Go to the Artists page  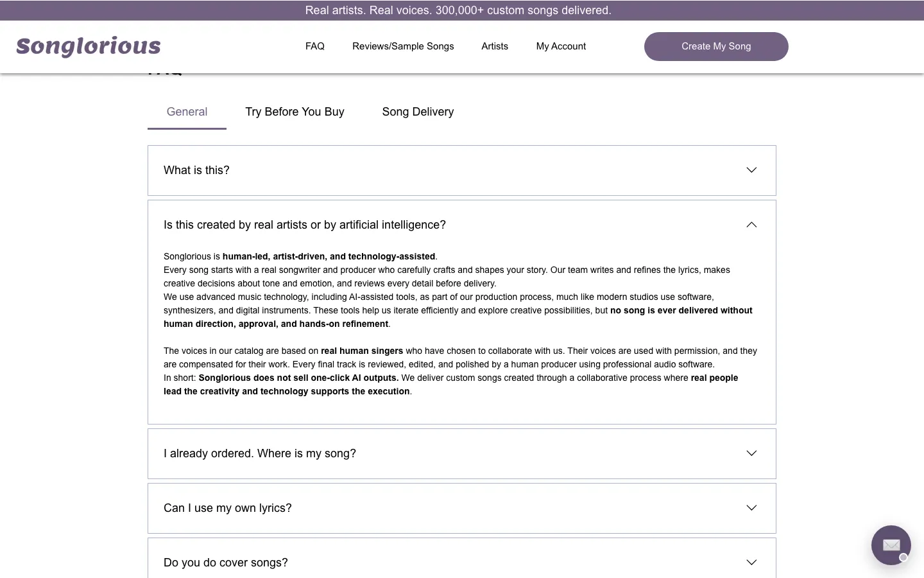[495, 46]
